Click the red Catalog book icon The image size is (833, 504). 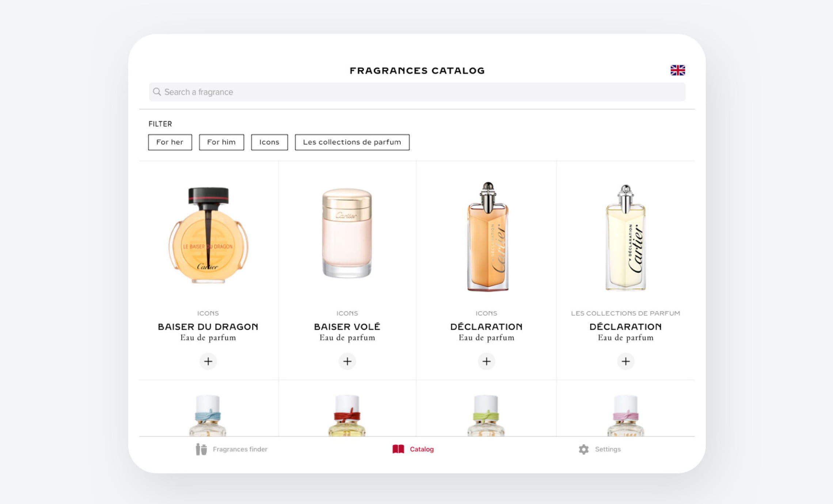click(x=398, y=449)
